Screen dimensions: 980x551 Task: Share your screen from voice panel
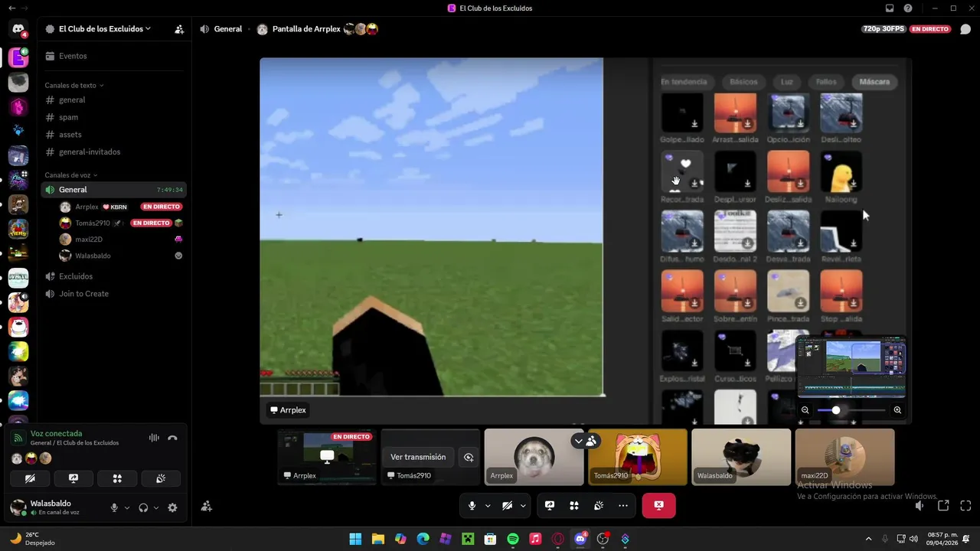73,478
